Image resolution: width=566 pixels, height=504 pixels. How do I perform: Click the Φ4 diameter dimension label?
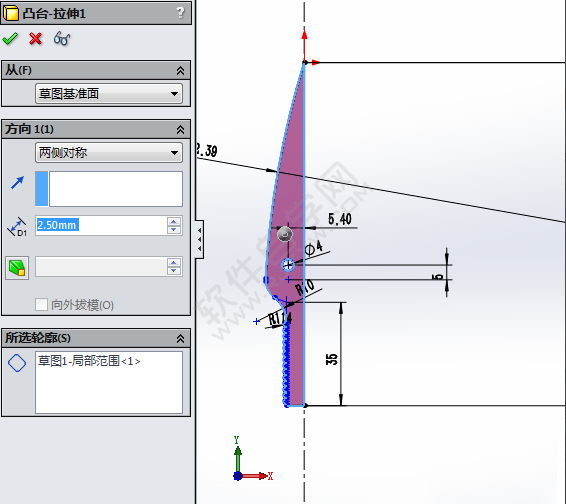[313, 248]
